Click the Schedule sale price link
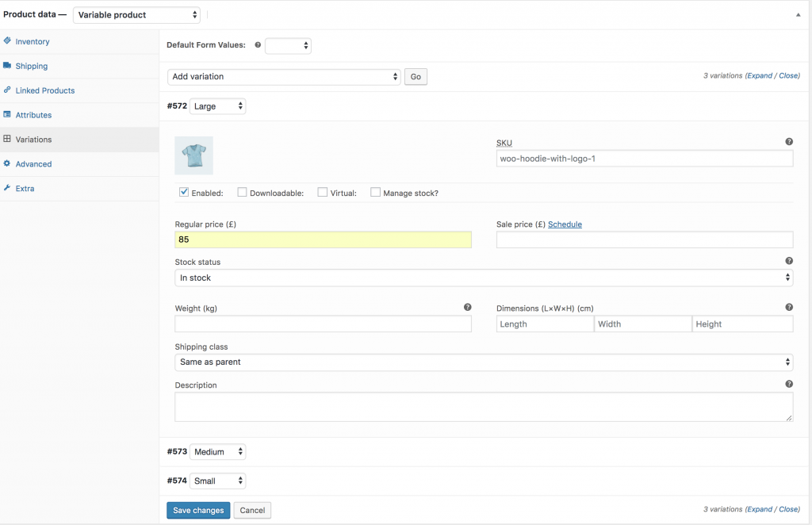The width and height of the screenshot is (812, 525). (x=565, y=224)
